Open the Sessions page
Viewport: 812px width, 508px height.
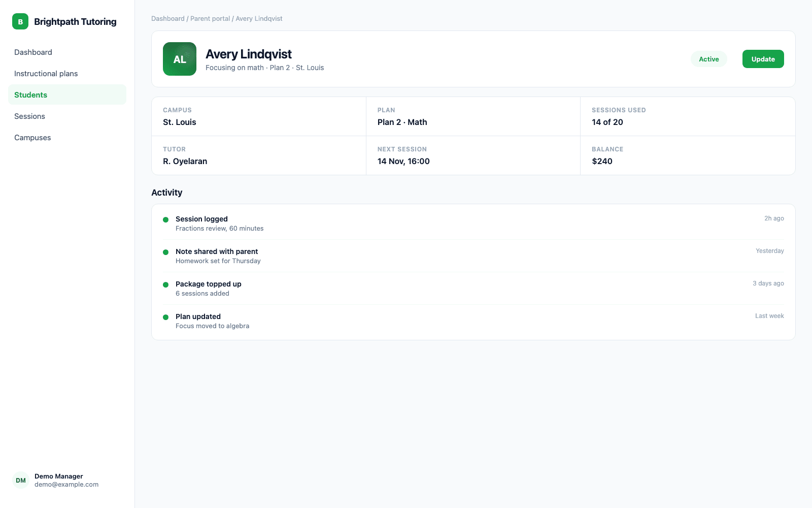pyautogui.click(x=67, y=116)
